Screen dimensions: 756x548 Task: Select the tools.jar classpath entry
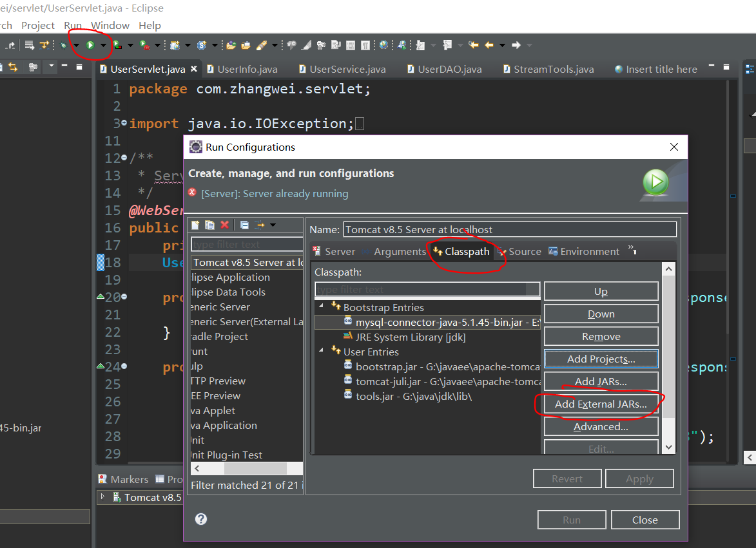408,396
